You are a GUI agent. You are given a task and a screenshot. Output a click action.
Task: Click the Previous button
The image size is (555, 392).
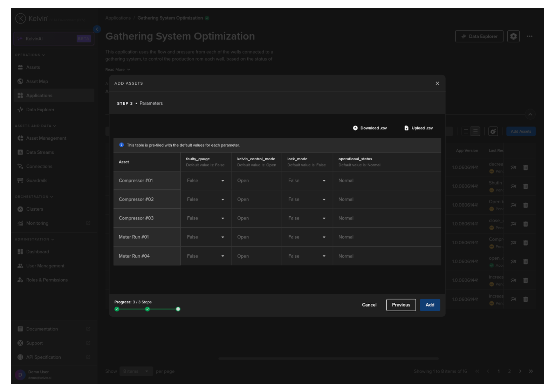pyautogui.click(x=401, y=305)
